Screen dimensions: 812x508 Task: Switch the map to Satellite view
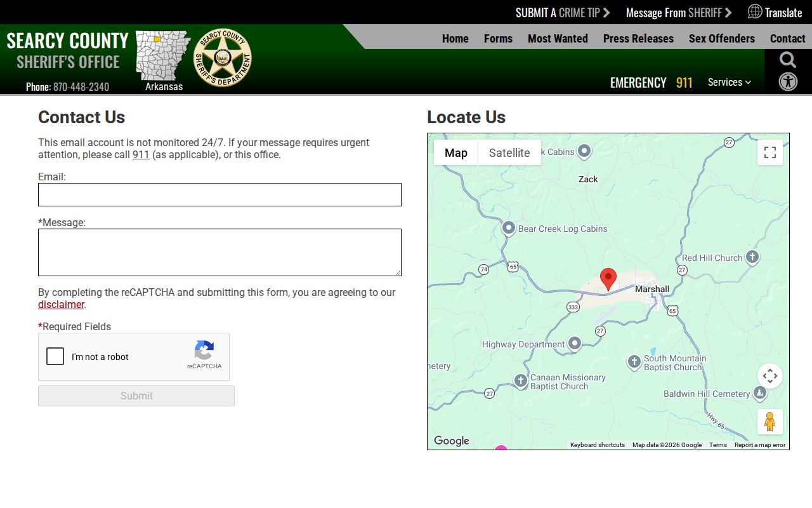[x=509, y=152]
